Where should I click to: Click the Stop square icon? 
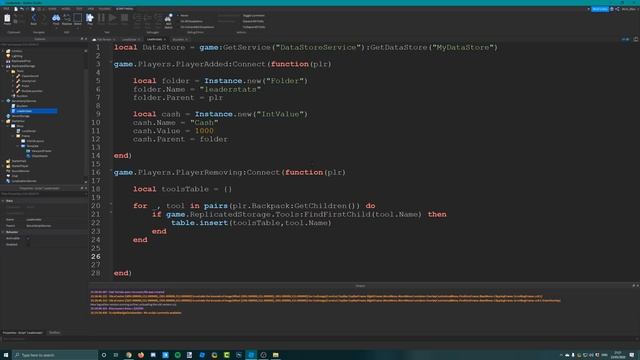[124, 18]
